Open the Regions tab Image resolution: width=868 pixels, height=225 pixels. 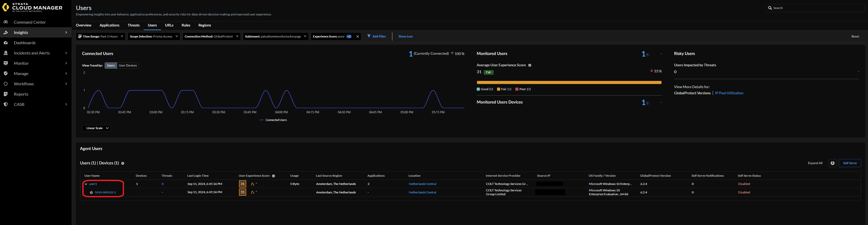tap(205, 25)
